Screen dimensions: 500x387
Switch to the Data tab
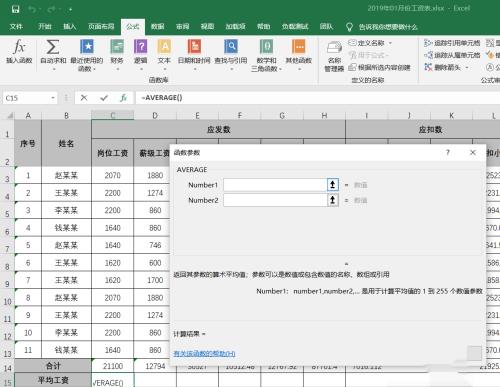pos(157,27)
